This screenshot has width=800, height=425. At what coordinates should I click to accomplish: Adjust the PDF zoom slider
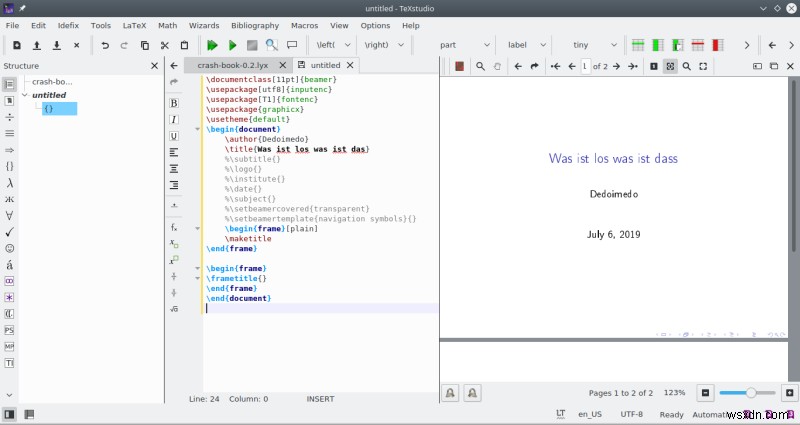click(x=748, y=393)
